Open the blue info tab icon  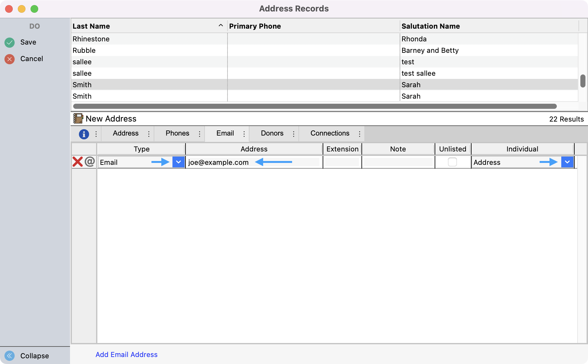[x=84, y=134]
